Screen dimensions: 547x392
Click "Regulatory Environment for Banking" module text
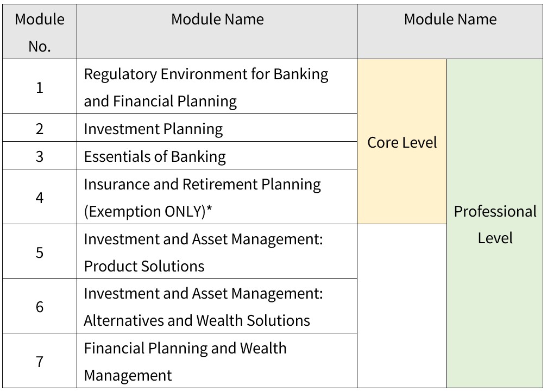206,74
